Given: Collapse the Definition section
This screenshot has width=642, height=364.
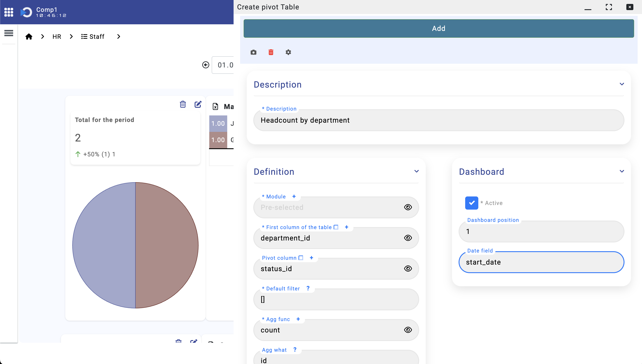Looking at the screenshot, I should tap(416, 171).
